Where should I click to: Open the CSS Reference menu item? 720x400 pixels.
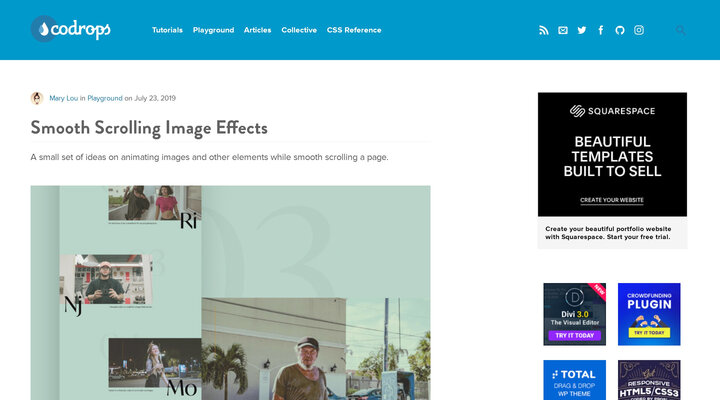(354, 30)
